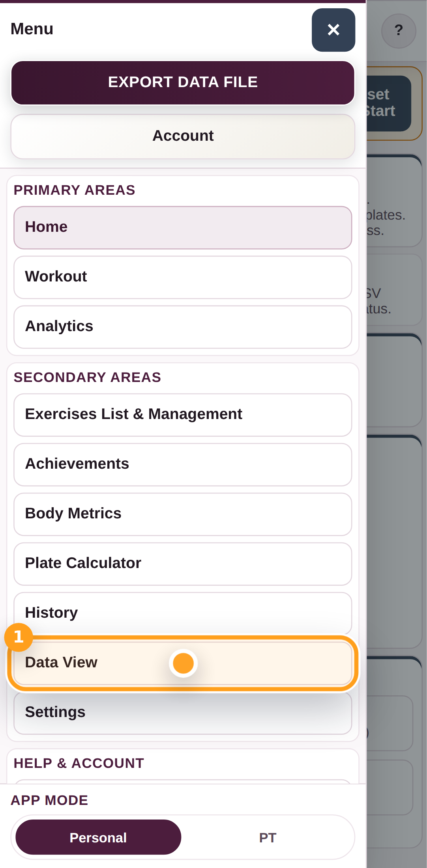
Task: Navigate to Analytics
Action: click(183, 327)
